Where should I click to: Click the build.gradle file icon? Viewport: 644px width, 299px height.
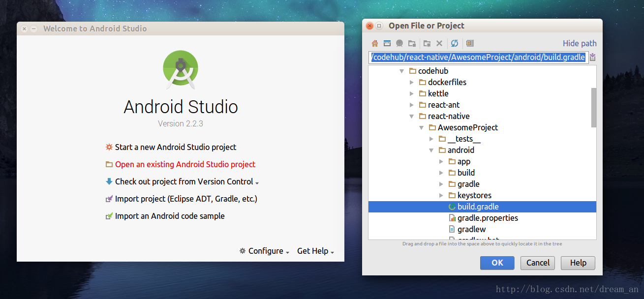tap(452, 207)
